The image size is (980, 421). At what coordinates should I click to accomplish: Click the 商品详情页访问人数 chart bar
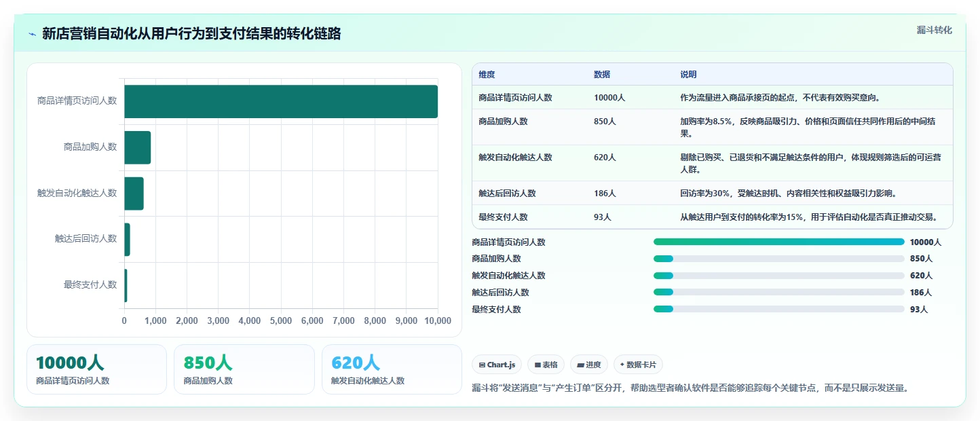pos(281,101)
